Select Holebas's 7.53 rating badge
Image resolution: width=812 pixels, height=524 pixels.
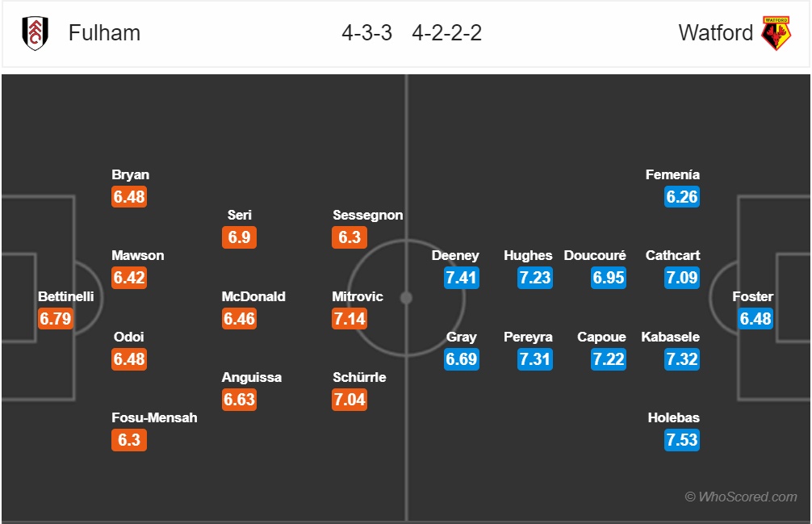point(682,439)
